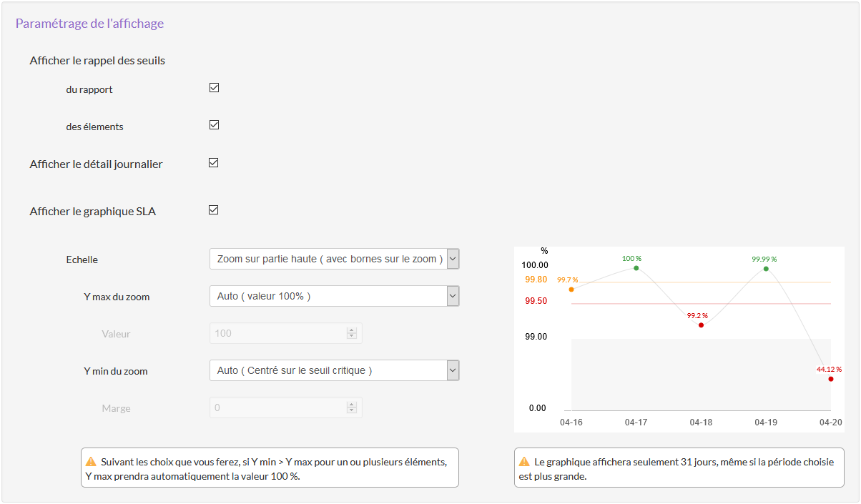The height and width of the screenshot is (504, 861).
Task: Click the Marge field stepper arrows
Action: tap(351, 407)
